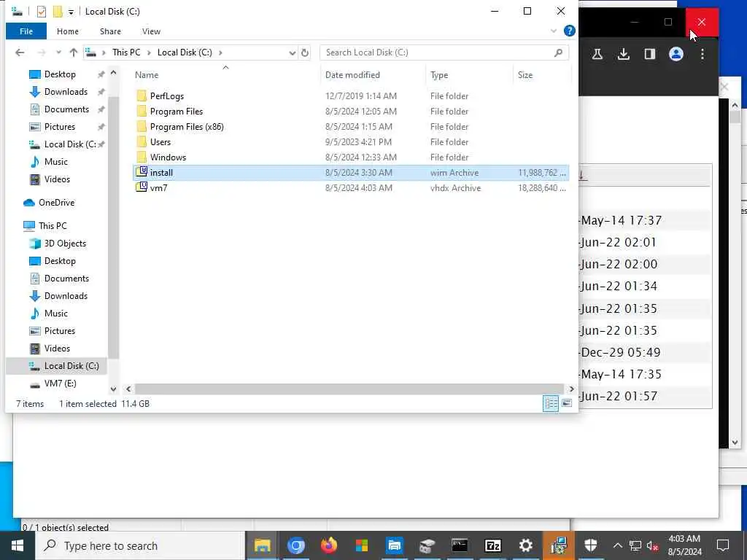Open 7-Zip from the taskbar
The height and width of the screenshot is (560, 747).
click(492, 545)
